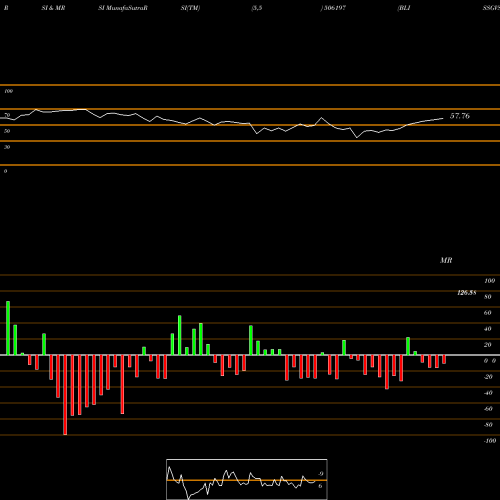Click the ')506197' code in header
Screen dimensions: 500x500
pos(333,8)
